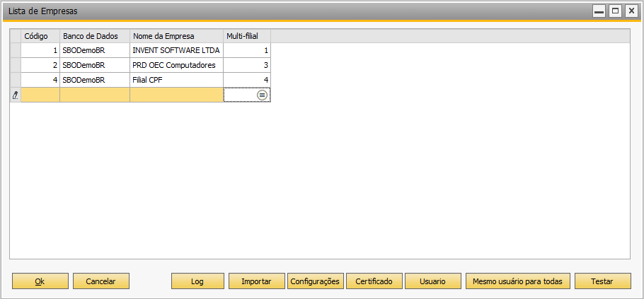Sort by Código column header
This screenshot has width=644, height=299.
coord(40,36)
